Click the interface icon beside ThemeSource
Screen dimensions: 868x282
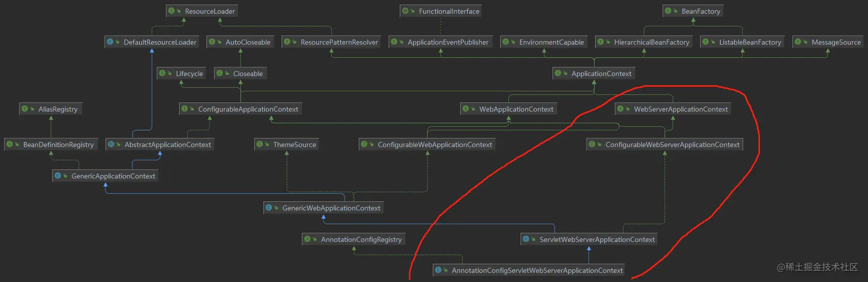coord(260,144)
